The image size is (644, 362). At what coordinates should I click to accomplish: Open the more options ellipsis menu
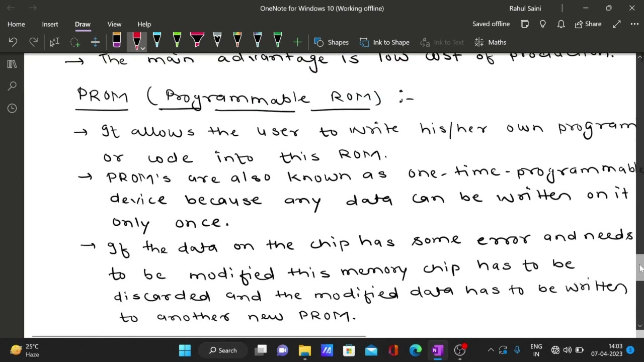(634, 24)
